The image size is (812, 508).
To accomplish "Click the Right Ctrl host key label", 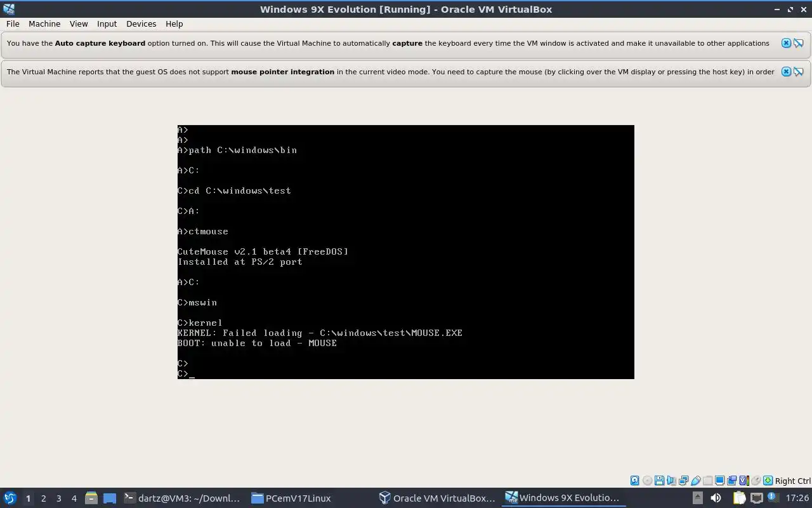I will 793,481.
